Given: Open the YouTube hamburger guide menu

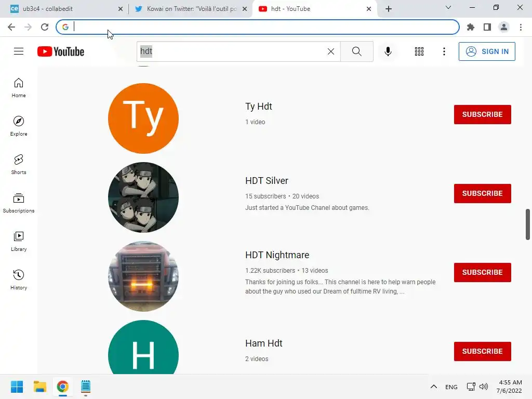Looking at the screenshot, I should pyautogui.click(x=19, y=51).
